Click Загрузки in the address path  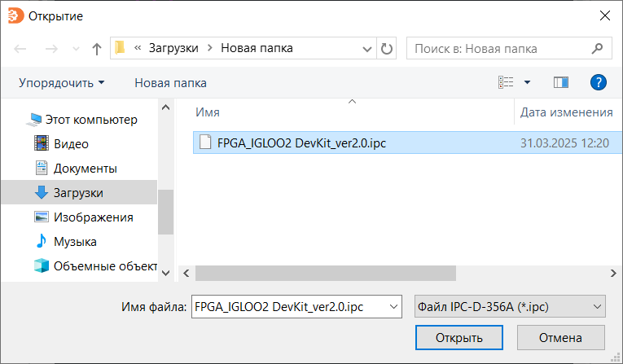point(173,48)
